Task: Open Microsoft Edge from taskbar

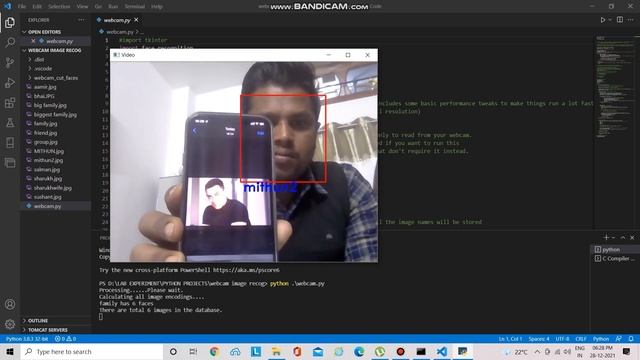Action: 359,351
